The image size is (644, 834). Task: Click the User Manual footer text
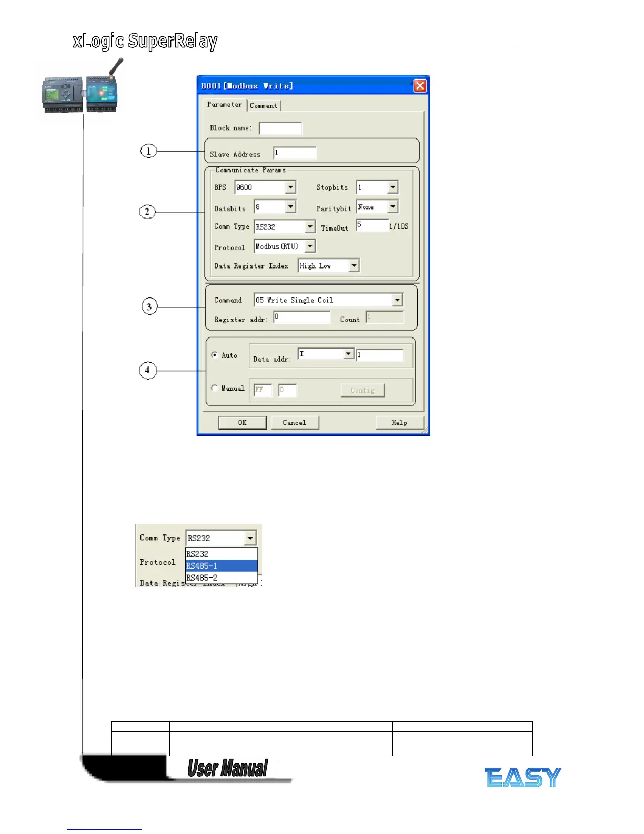(x=228, y=768)
